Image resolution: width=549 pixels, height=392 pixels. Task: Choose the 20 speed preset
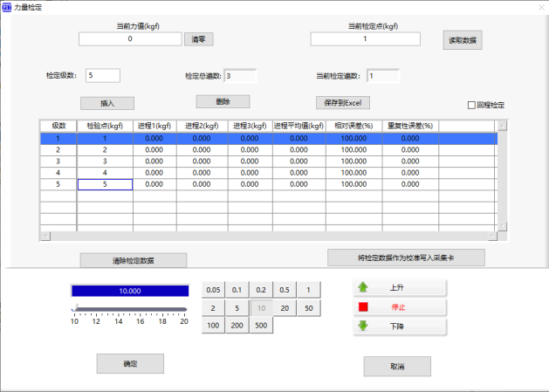click(285, 307)
